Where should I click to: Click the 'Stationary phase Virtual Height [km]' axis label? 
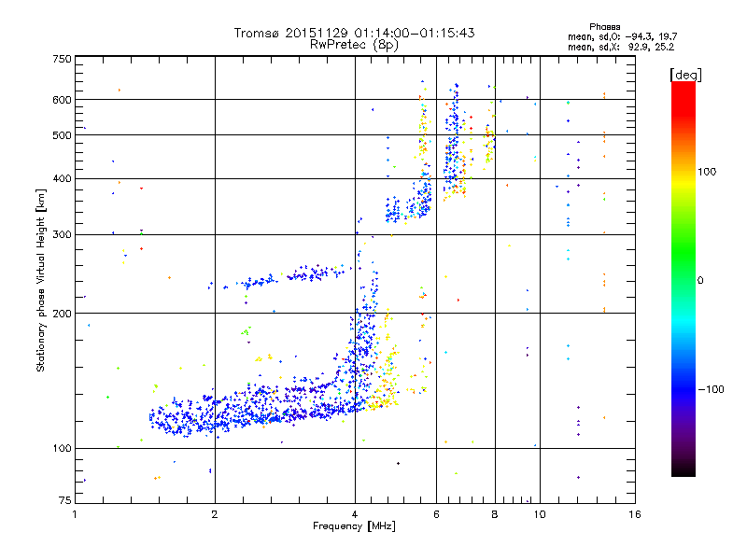(x=41, y=281)
